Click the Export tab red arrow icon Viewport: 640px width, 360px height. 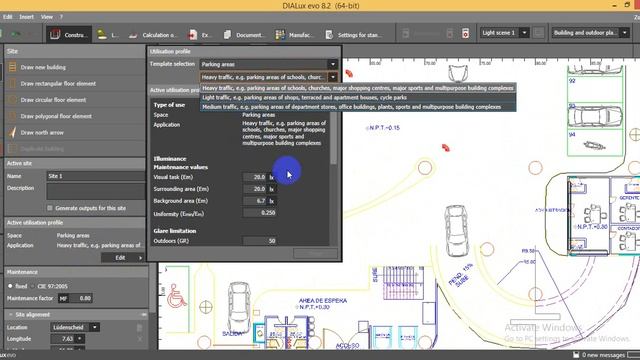[x=193, y=35]
